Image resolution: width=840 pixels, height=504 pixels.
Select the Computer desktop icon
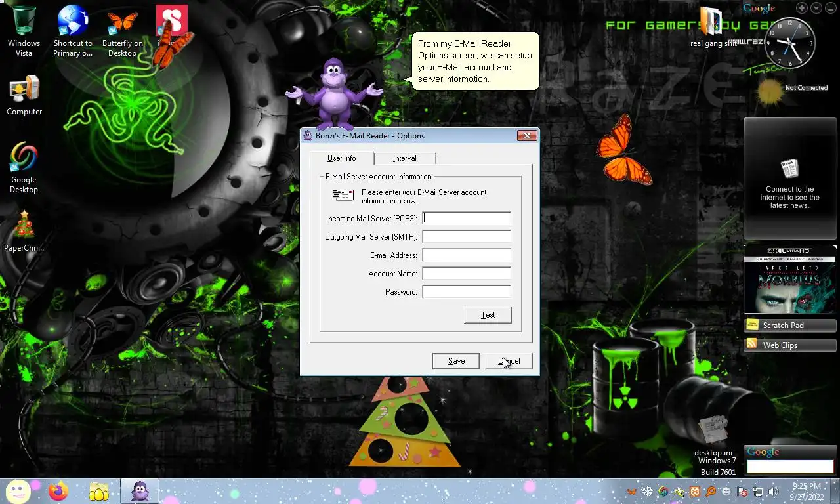pos(24,96)
